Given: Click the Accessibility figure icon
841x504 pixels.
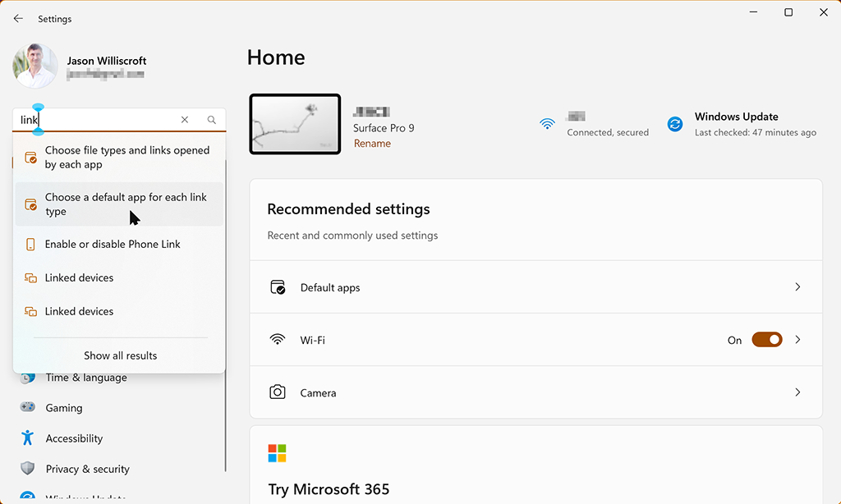Looking at the screenshot, I should [27, 438].
